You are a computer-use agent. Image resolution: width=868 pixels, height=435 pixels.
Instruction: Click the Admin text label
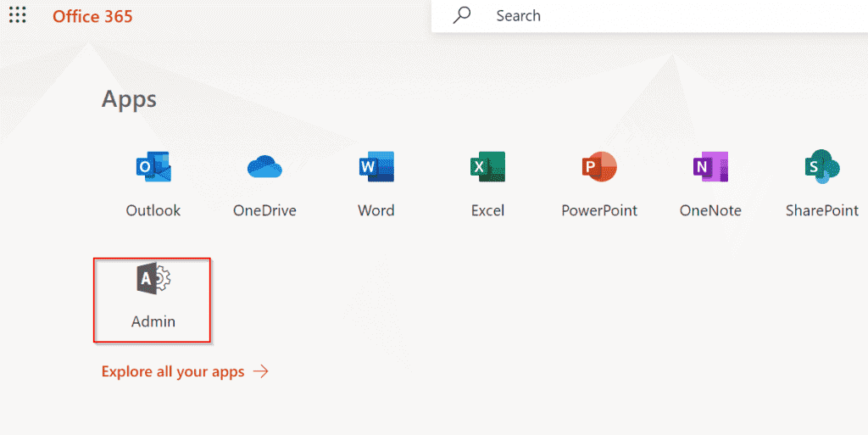[153, 321]
